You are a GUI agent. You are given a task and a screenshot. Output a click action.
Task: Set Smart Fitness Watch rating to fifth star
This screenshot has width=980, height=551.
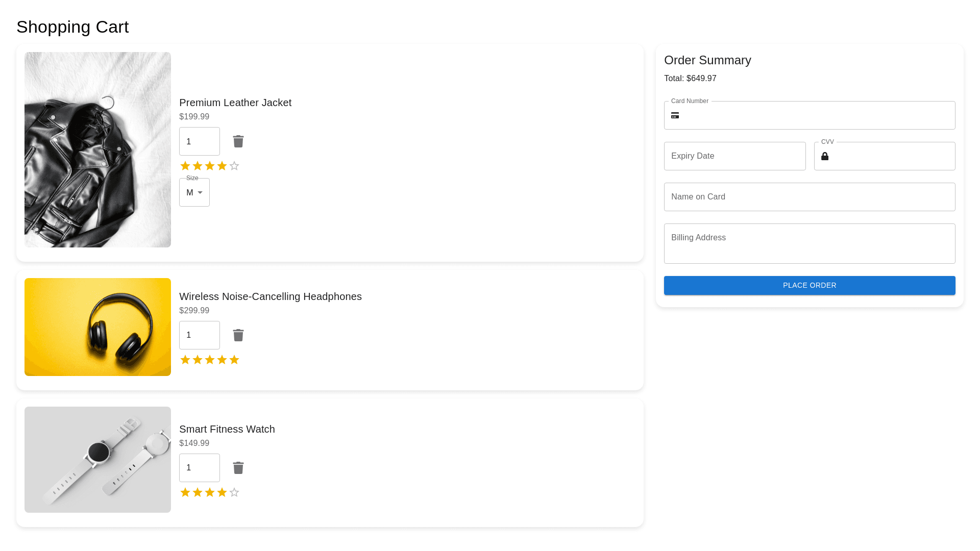(234, 492)
